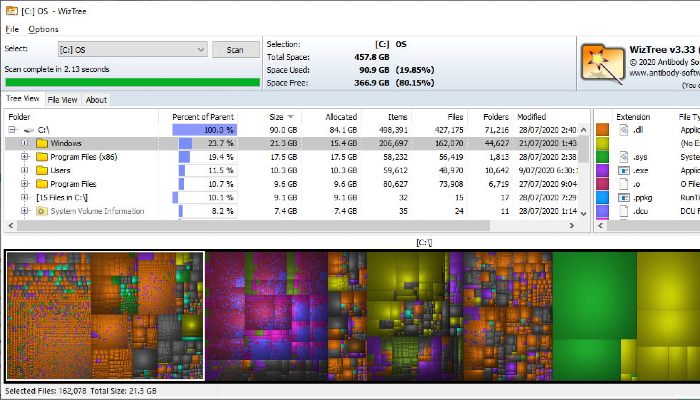Click the C:\ drive icon in tree
Viewport: 700px width, 400px height.
[29, 130]
